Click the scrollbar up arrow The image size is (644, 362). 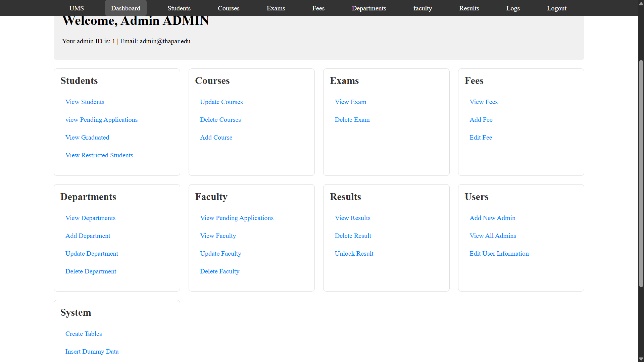click(641, 3)
